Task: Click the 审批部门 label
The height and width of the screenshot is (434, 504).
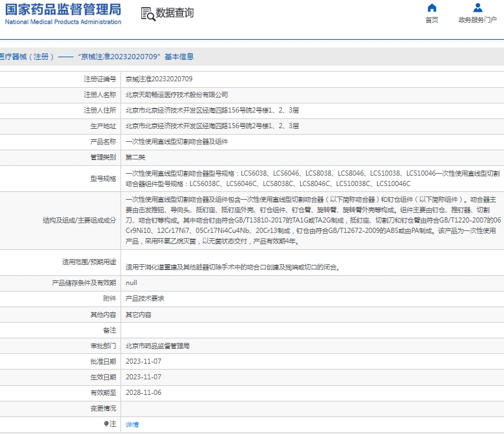Action: click(x=103, y=346)
